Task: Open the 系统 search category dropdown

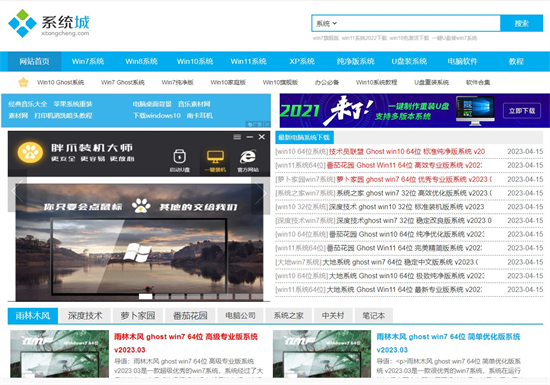Action: click(x=326, y=23)
